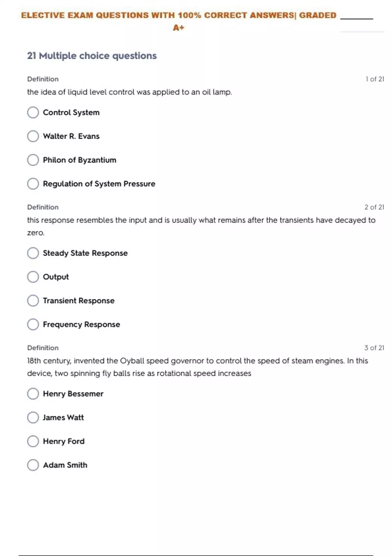Image resolution: width=392 pixels, height=556 pixels.
Task: Pick Adam Smith radio button
Action: (33, 465)
